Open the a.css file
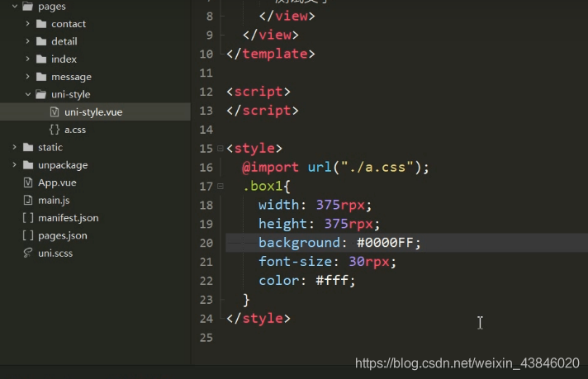Screen dimensions: 588x379 75,130
